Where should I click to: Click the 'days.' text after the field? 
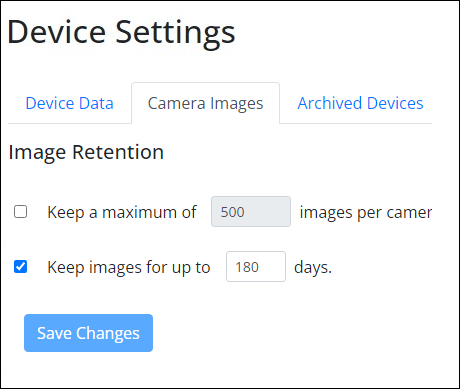(x=313, y=267)
